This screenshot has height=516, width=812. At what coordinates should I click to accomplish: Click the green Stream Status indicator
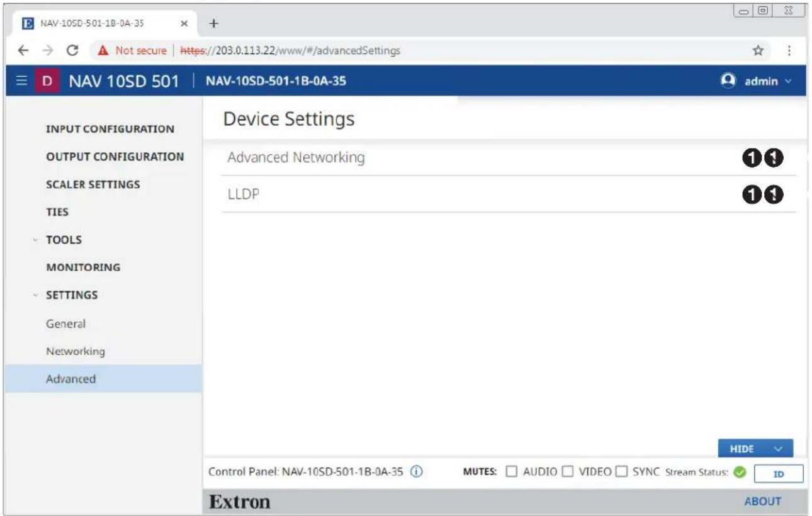[739, 473]
